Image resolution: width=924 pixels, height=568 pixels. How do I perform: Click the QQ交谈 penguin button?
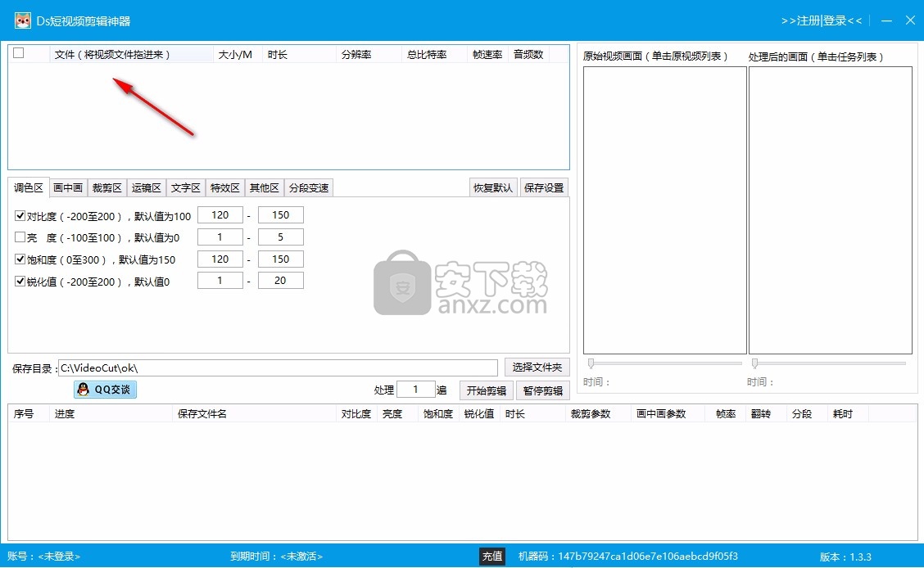105,390
